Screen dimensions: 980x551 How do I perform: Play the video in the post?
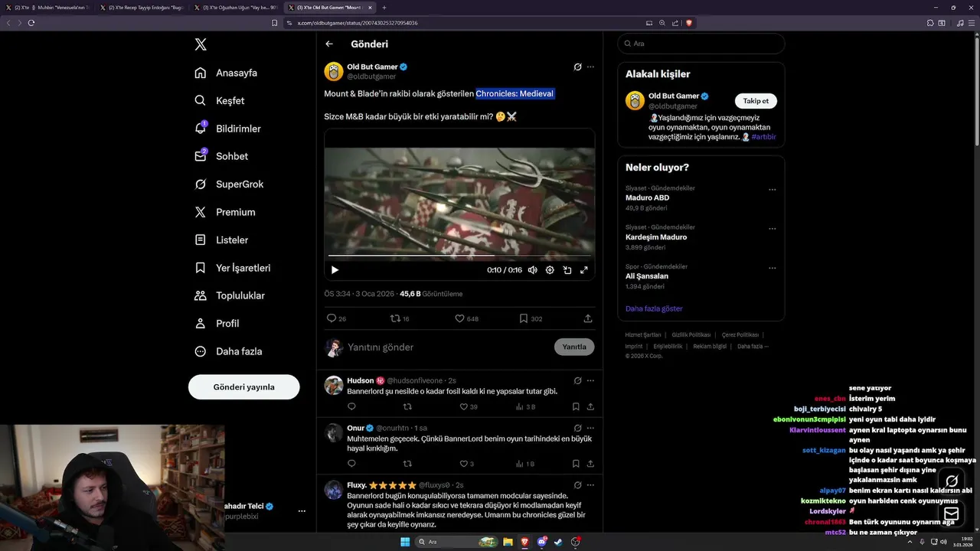coord(335,269)
